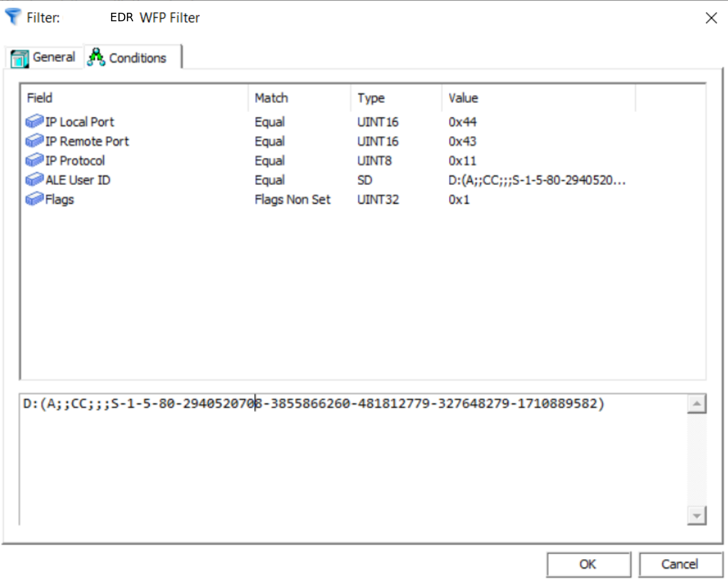The image size is (728, 581).
Task: Click the EDR WFP Filter name text
Action: pos(154,18)
